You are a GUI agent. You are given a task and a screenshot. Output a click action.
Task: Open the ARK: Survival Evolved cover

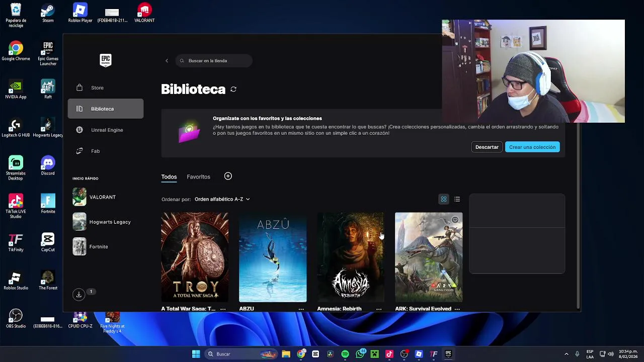429,257
